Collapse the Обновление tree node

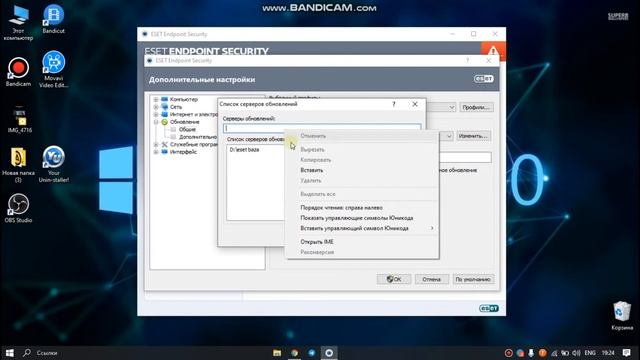click(x=156, y=122)
